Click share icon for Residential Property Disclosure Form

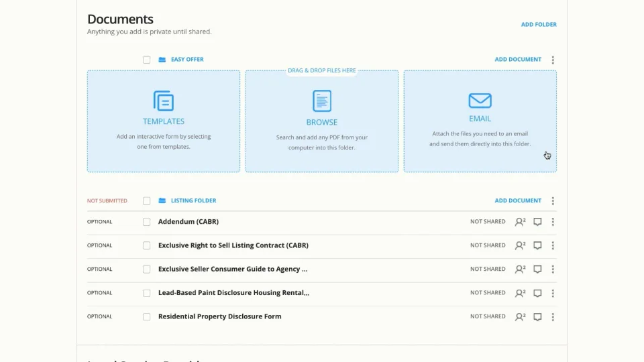(520, 317)
